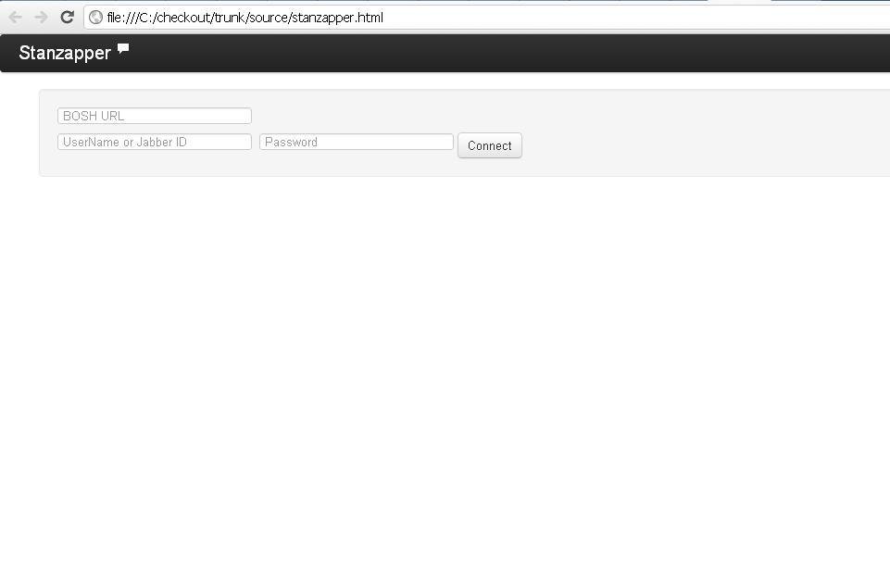Click the browser back arrow
The width and height of the screenshot is (890, 588).
tap(16, 18)
